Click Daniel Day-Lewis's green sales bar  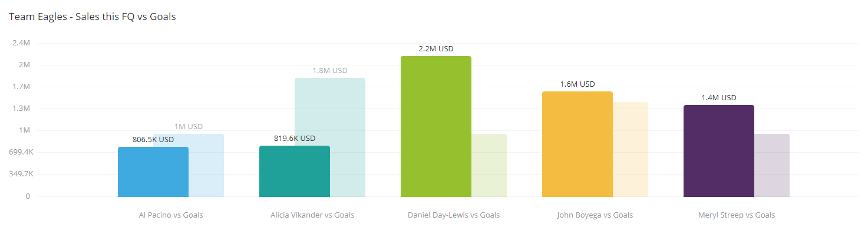(436, 126)
